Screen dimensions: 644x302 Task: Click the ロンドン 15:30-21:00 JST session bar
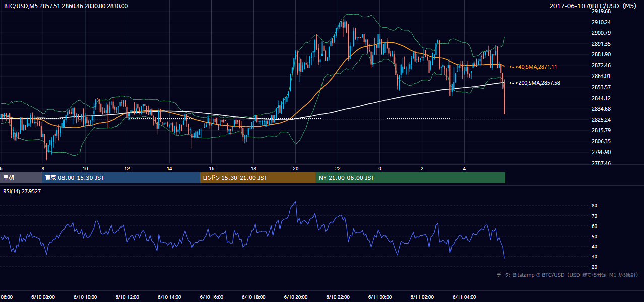pyautogui.click(x=258, y=178)
